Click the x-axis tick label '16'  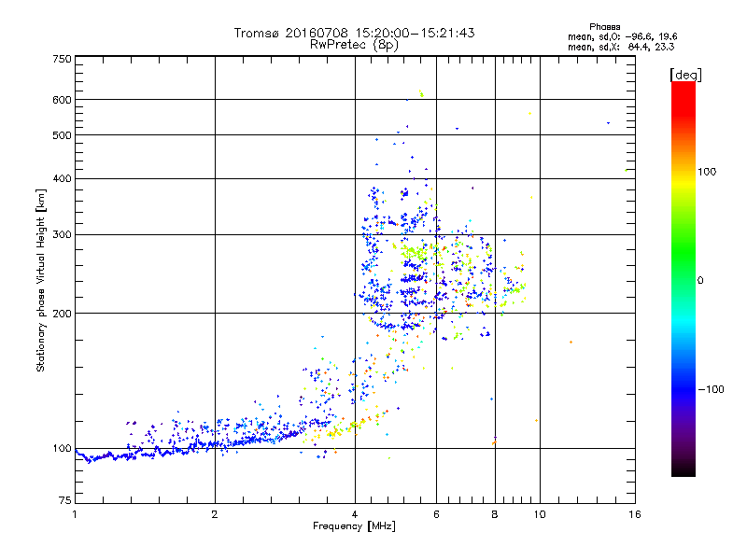coord(635,514)
